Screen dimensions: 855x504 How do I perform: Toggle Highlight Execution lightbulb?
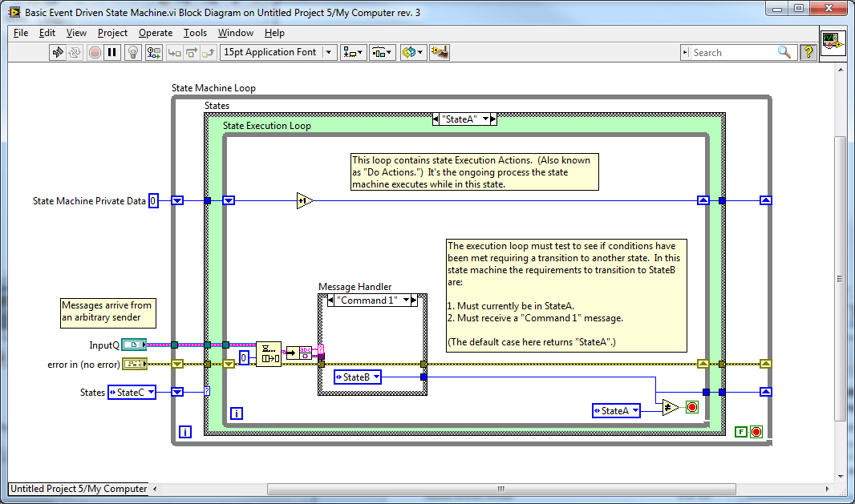click(x=133, y=52)
